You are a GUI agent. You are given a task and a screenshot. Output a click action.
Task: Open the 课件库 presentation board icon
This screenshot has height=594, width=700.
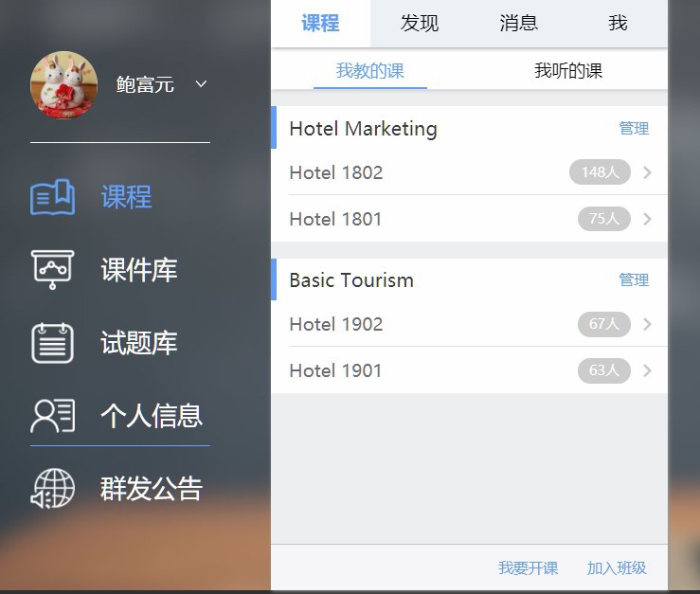click(x=52, y=270)
